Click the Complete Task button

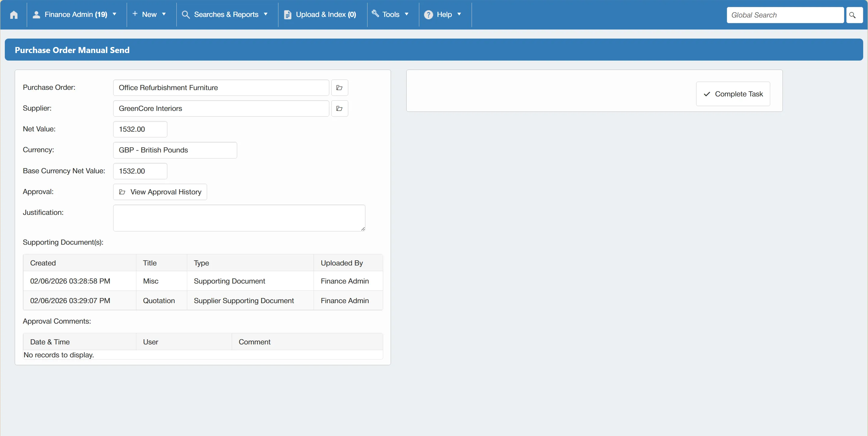[x=733, y=94]
